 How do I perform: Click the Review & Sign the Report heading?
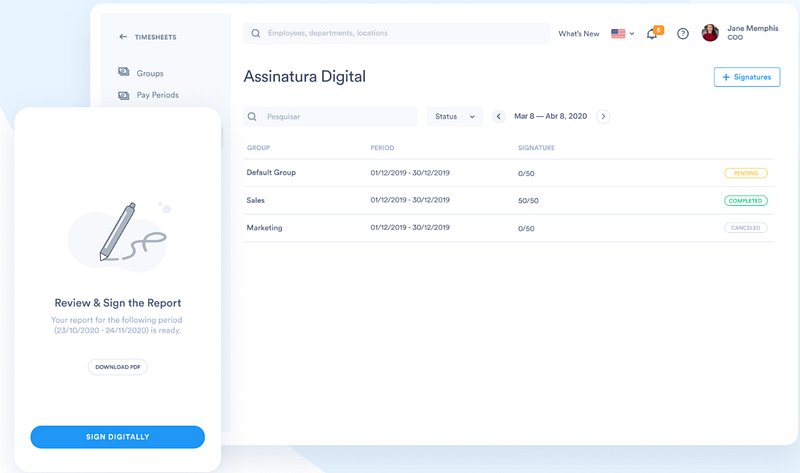click(x=118, y=303)
